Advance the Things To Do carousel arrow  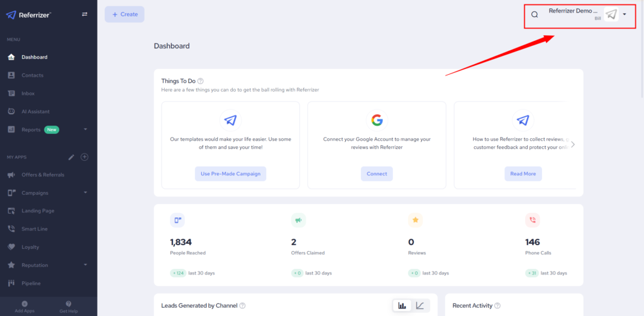click(x=572, y=144)
